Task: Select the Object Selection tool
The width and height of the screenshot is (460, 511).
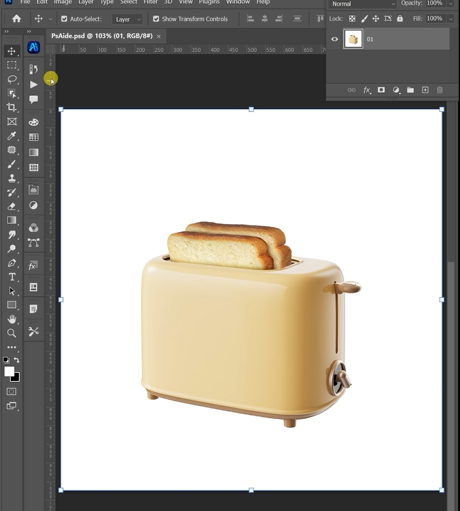Action: (12, 93)
